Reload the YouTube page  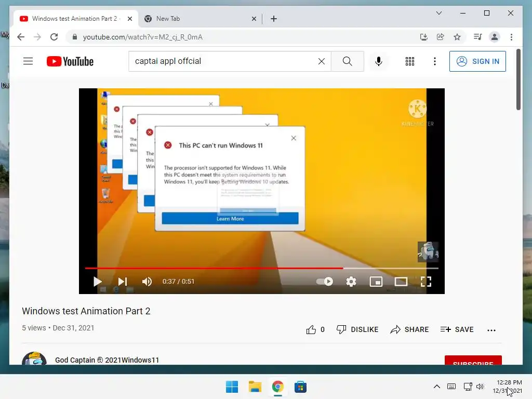(x=54, y=37)
